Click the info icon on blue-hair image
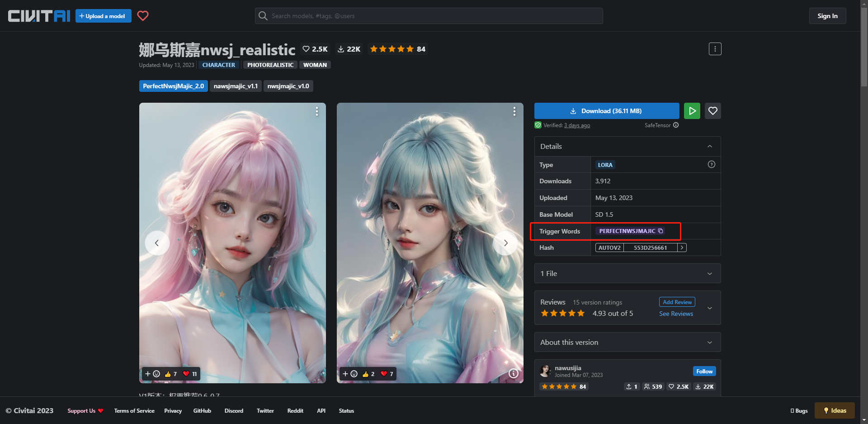868x424 pixels. click(x=514, y=373)
